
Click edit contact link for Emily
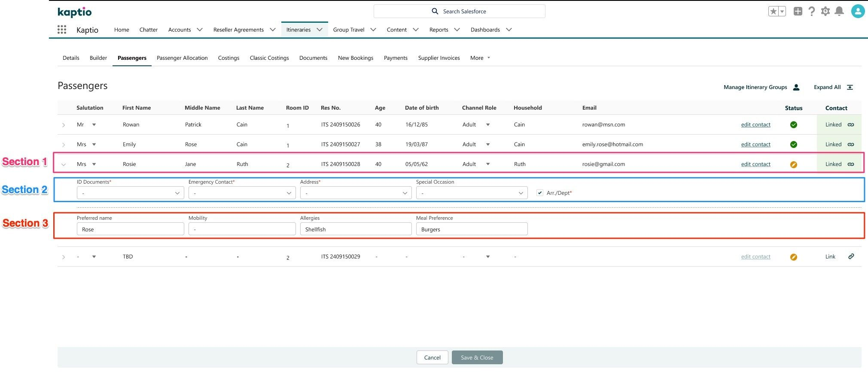[755, 144]
